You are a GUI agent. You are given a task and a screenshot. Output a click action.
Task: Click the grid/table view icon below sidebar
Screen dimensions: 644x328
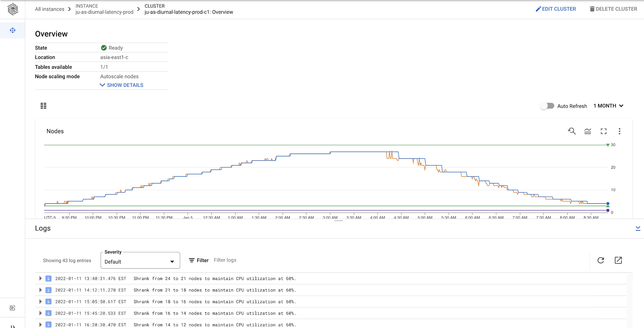pos(44,106)
